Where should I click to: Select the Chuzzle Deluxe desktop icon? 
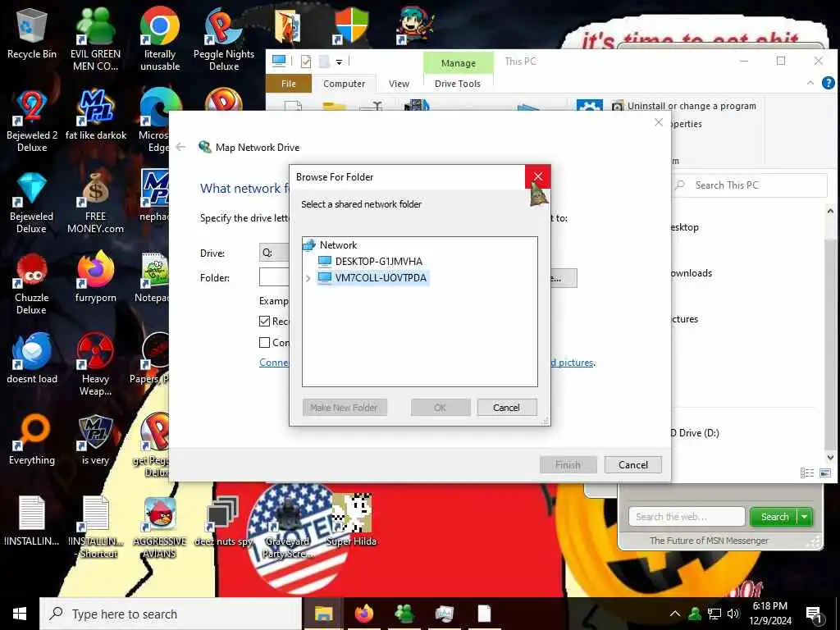point(32,284)
